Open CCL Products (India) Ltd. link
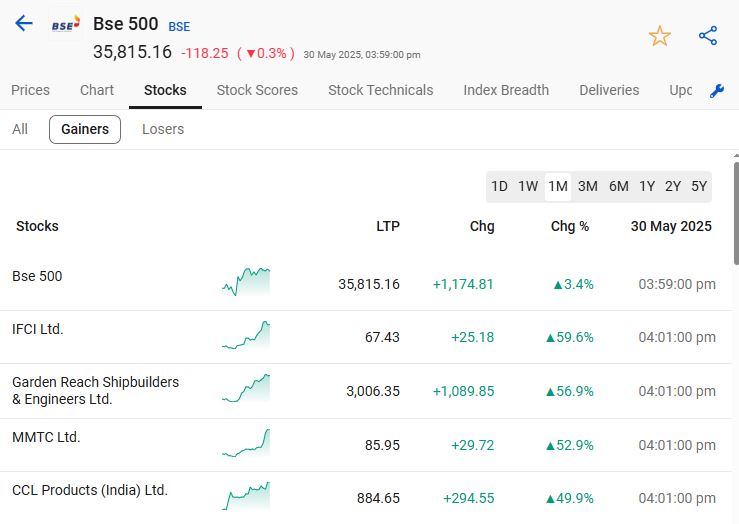Viewport: 739px width, 524px height. 90,490
